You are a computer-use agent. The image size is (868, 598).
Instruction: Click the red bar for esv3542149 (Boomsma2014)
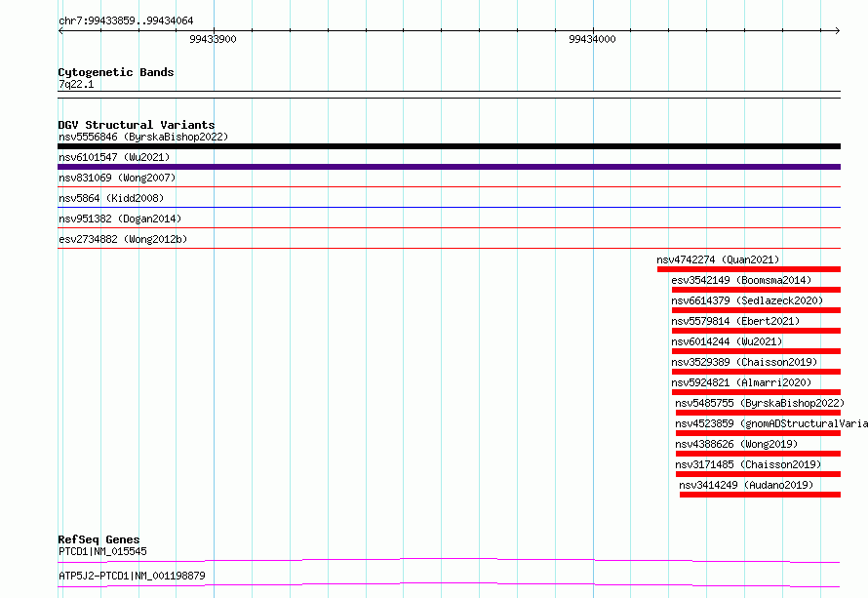[756, 290]
